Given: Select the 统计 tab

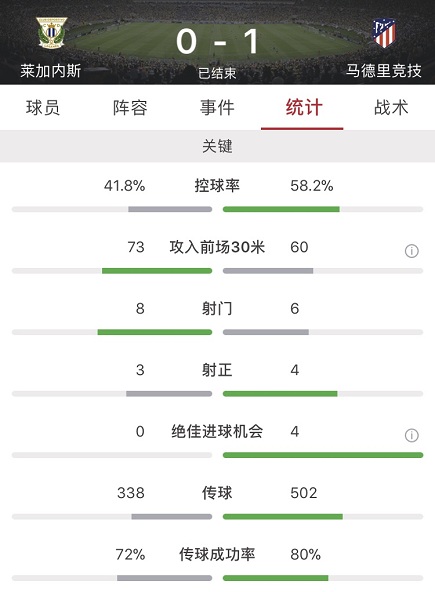Looking at the screenshot, I should coord(304,108).
